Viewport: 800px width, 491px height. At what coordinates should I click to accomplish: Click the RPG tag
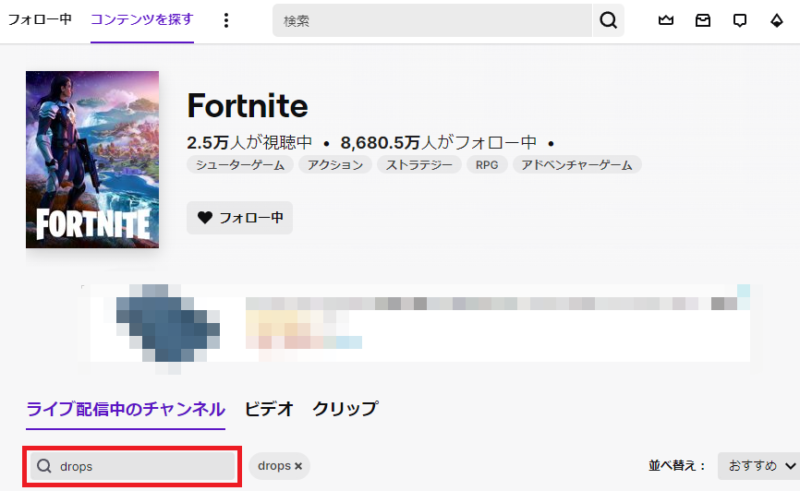click(487, 165)
